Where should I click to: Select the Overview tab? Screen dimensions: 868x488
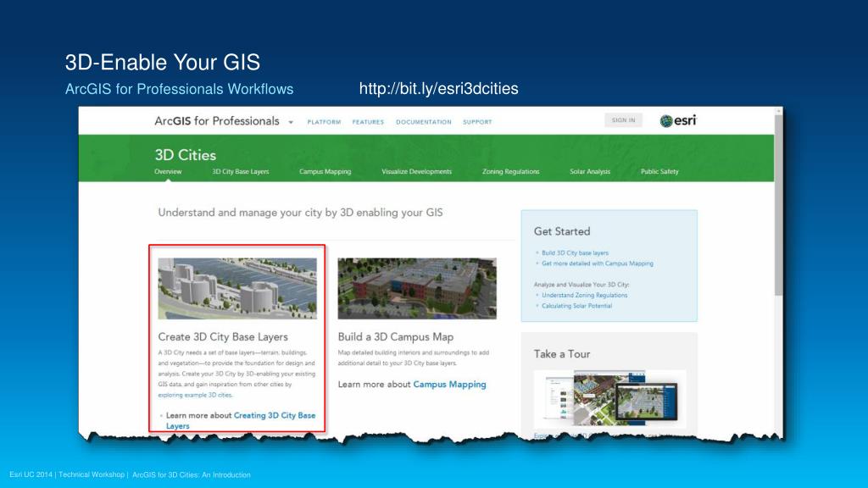pyautogui.click(x=168, y=171)
